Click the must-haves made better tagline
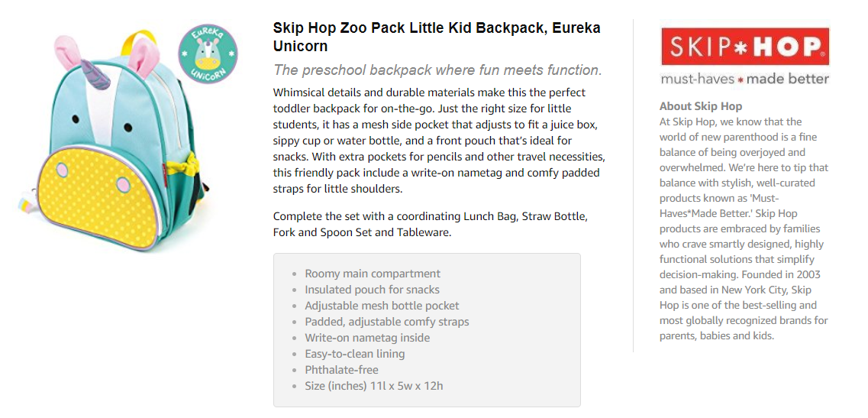Image resolution: width=868 pixels, height=418 pixels. pyautogui.click(x=744, y=79)
